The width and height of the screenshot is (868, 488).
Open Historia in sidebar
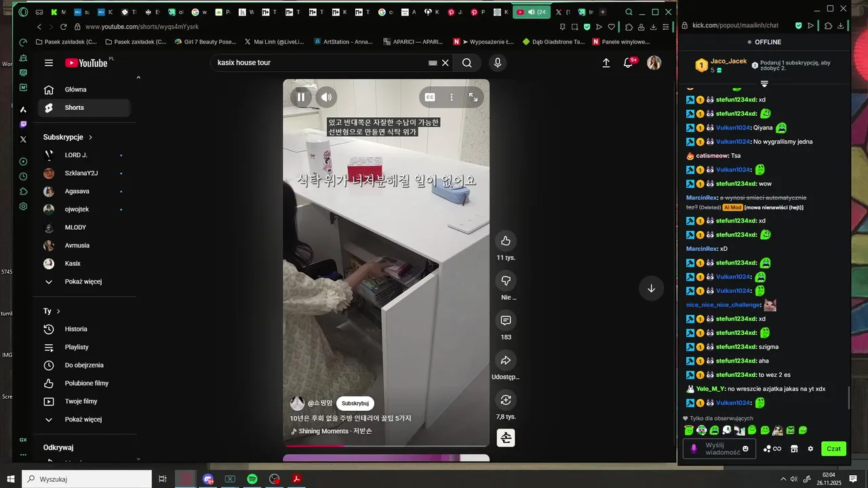pos(84,329)
